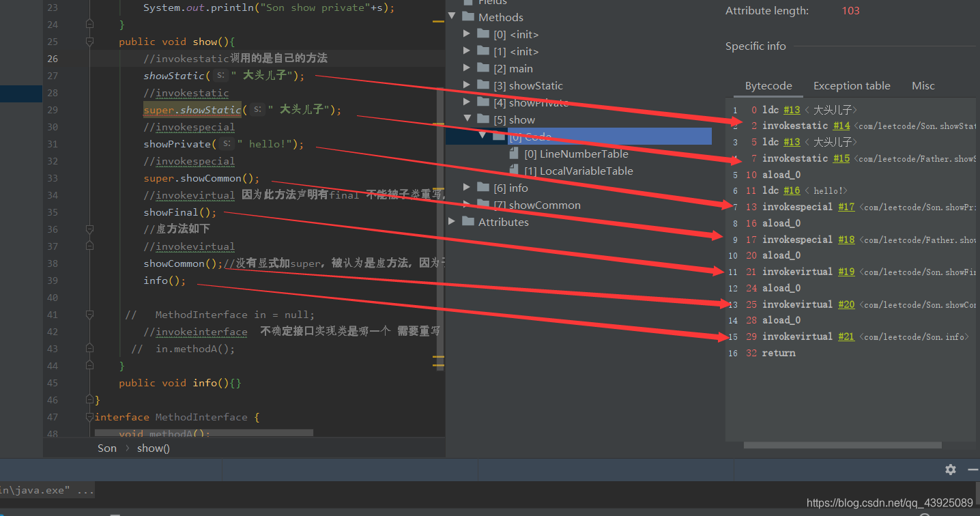
Task: Expand the [3] showStatic node arrow
Action: (x=467, y=85)
